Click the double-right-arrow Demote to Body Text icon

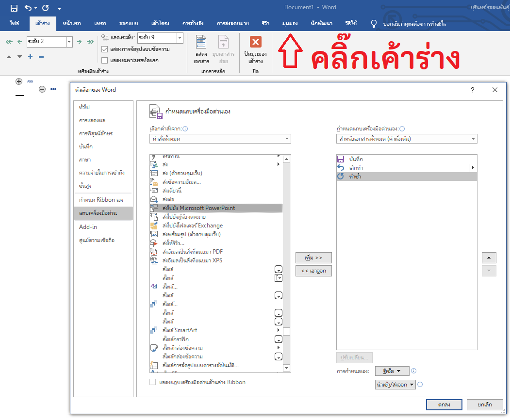point(90,42)
